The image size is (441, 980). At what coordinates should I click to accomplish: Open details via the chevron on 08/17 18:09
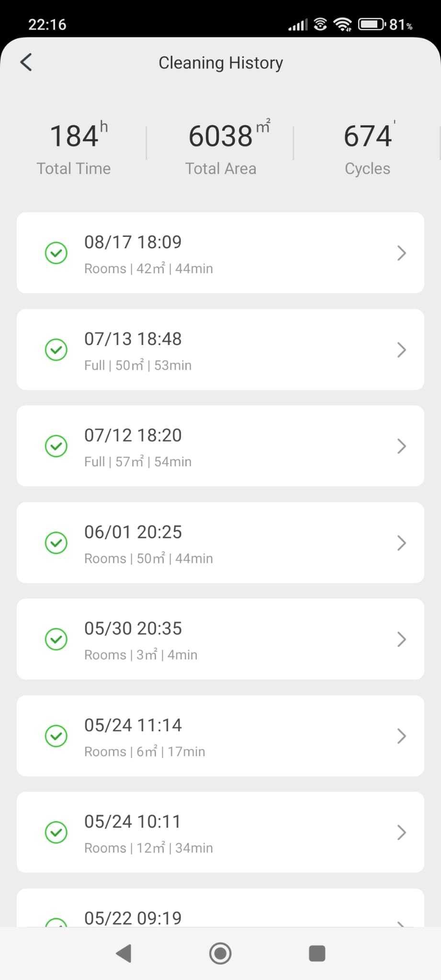[x=402, y=253]
